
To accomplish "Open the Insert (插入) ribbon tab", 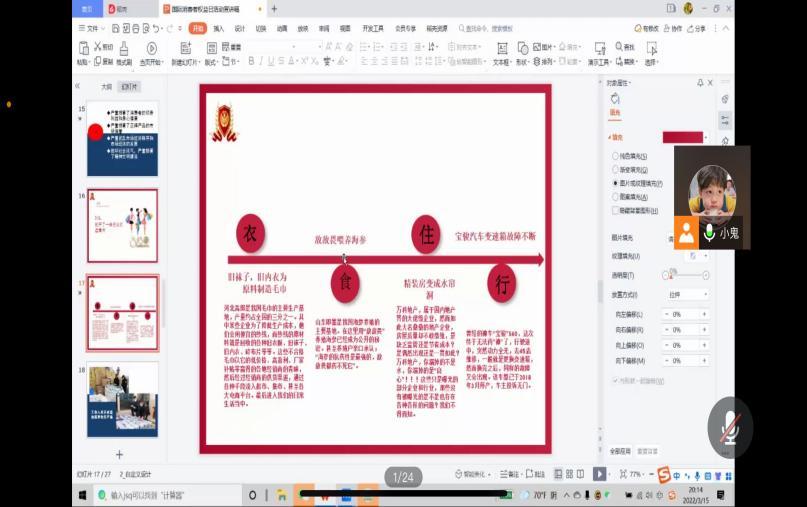I will pos(218,28).
